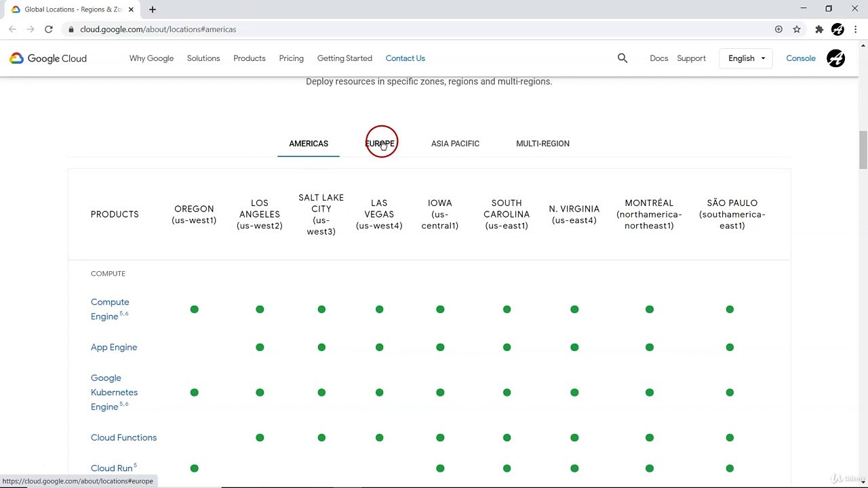The width and height of the screenshot is (868, 488).
Task: Open a new browser tab
Action: point(153,9)
